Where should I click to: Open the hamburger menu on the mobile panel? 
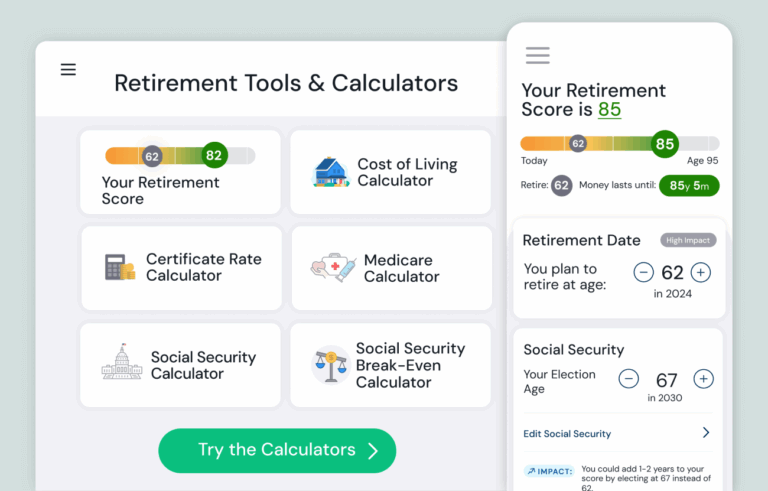(537, 56)
